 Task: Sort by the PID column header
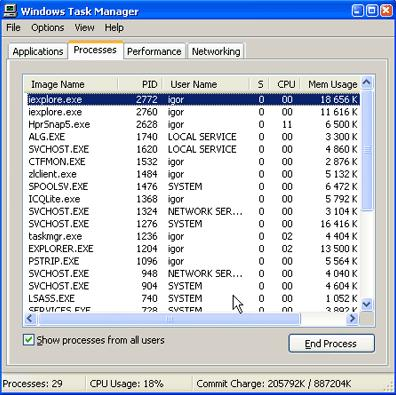(x=140, y=84)
